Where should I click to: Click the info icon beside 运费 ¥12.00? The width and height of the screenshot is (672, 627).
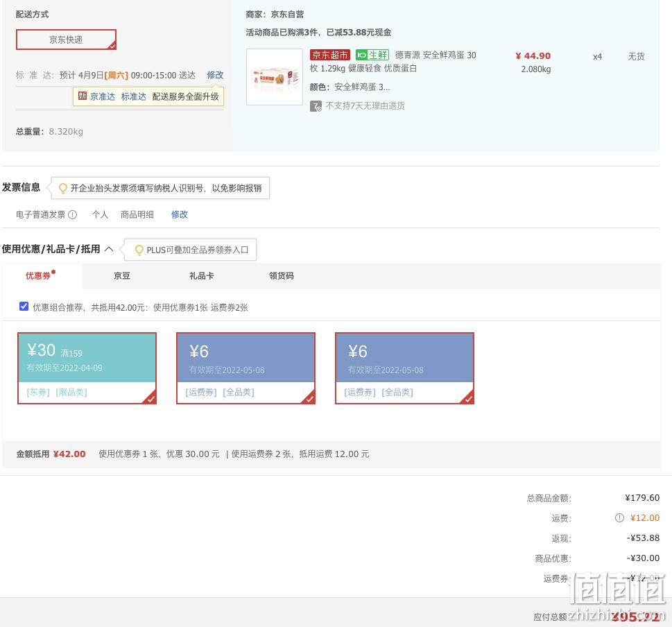click(x=619, y=517)
